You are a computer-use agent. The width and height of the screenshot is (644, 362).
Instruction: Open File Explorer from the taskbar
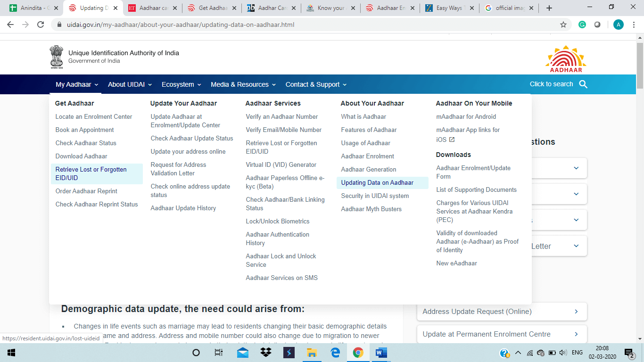312,353
